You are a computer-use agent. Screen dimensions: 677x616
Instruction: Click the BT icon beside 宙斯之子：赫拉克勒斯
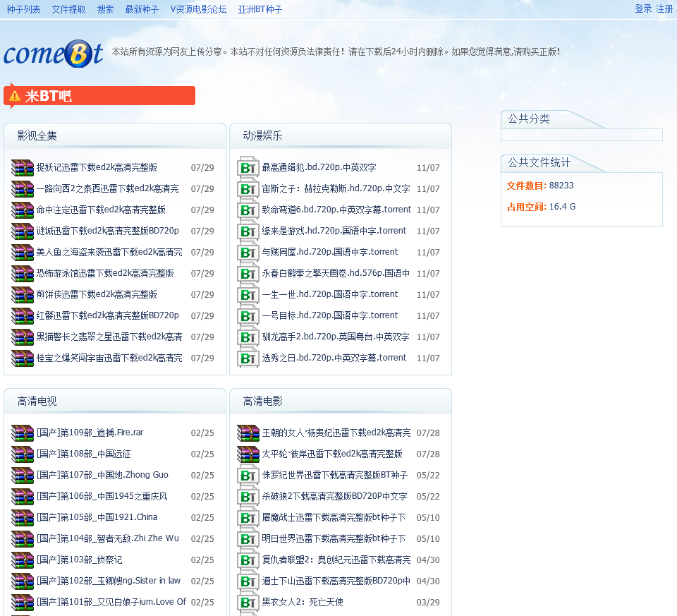248,189
